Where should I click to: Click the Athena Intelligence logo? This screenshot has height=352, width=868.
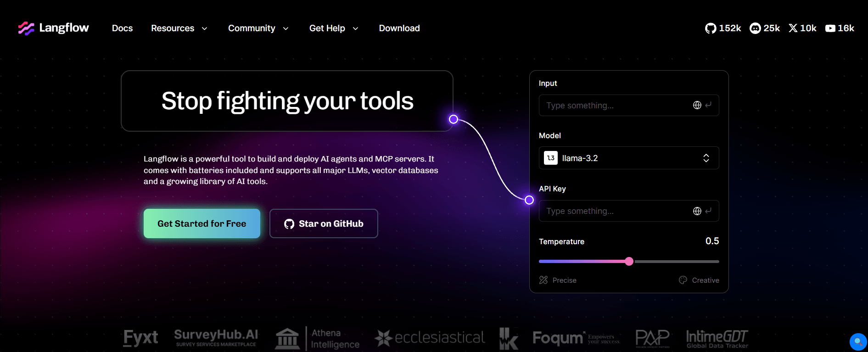tap(317, 339)
